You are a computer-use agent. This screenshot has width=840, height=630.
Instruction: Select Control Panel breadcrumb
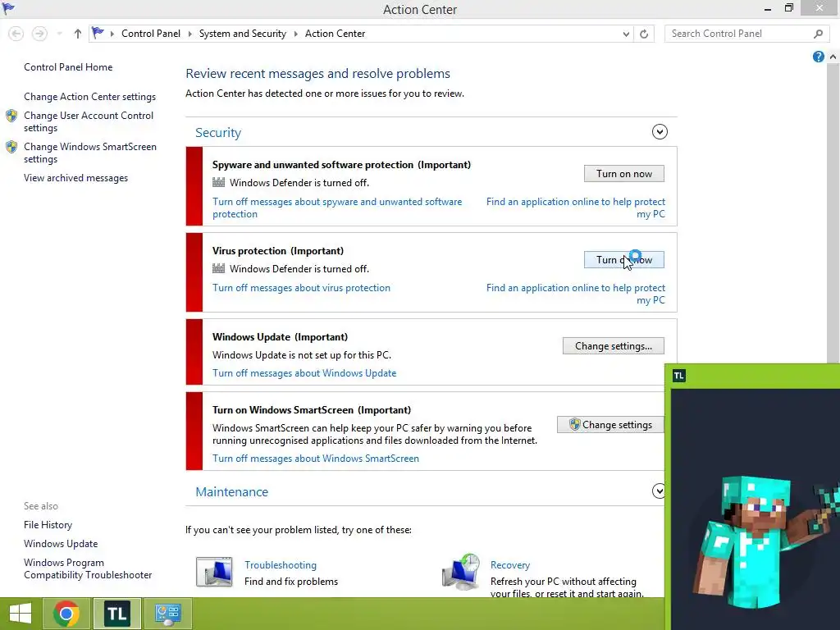(x=151, y=34)
